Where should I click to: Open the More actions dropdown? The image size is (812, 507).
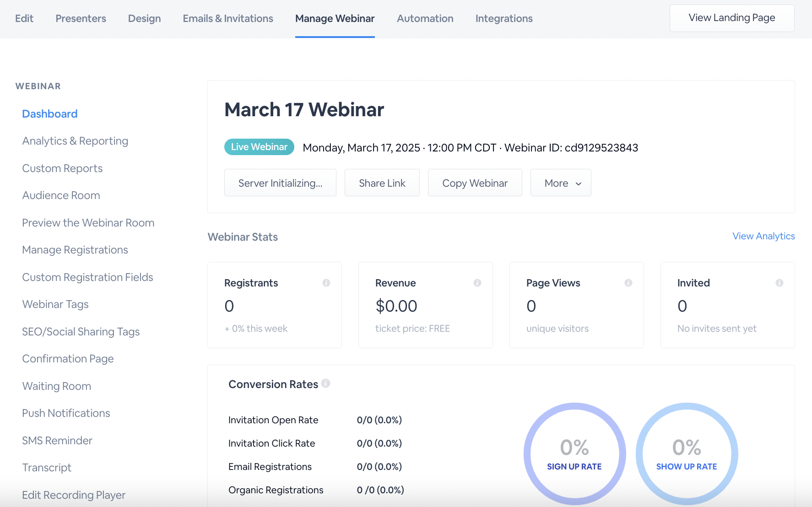(561, 183)
